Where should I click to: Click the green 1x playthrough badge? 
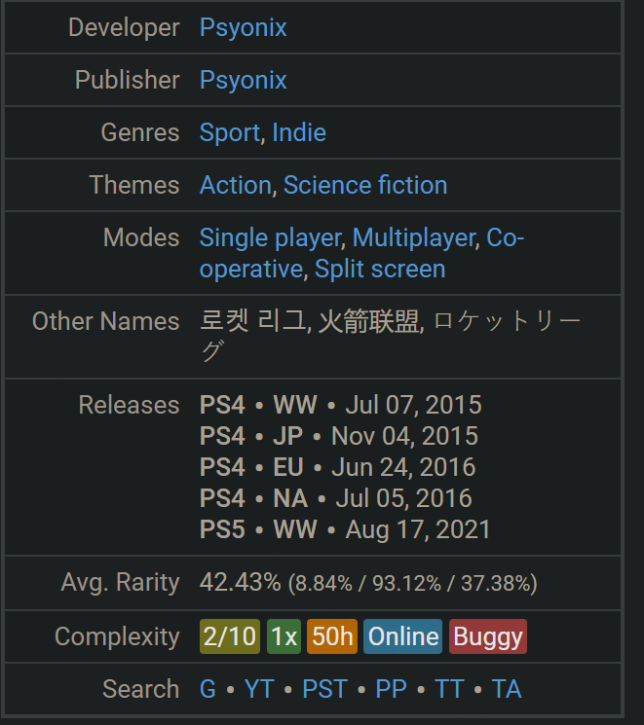284,637
